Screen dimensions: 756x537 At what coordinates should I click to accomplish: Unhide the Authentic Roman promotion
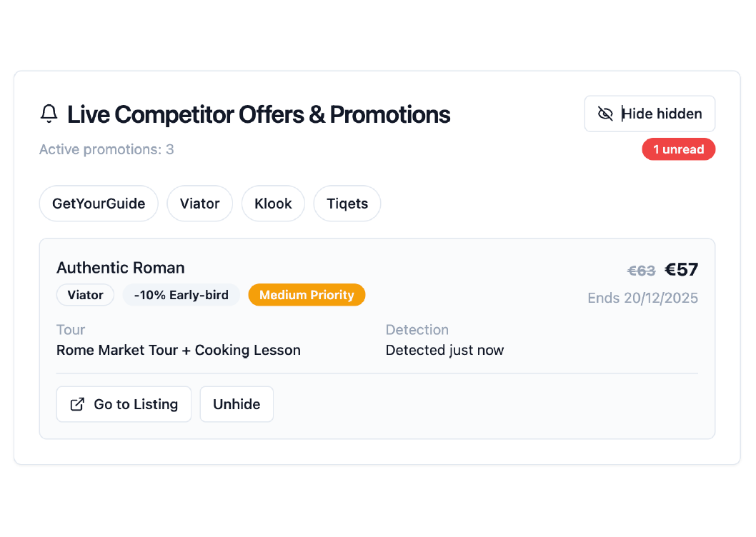pos(237,404)
